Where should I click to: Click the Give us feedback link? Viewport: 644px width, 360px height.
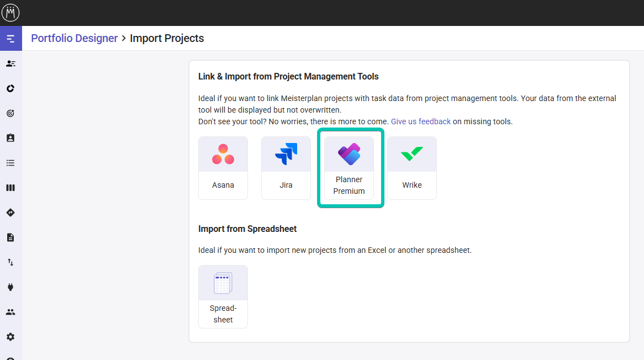click(420, 121)
